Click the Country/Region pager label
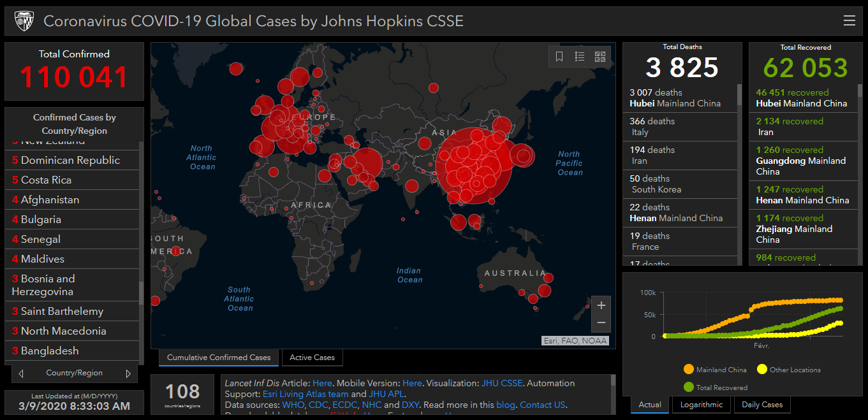This screenshot has height=420, width=868. pyautogui.click(x=75, y=373)
